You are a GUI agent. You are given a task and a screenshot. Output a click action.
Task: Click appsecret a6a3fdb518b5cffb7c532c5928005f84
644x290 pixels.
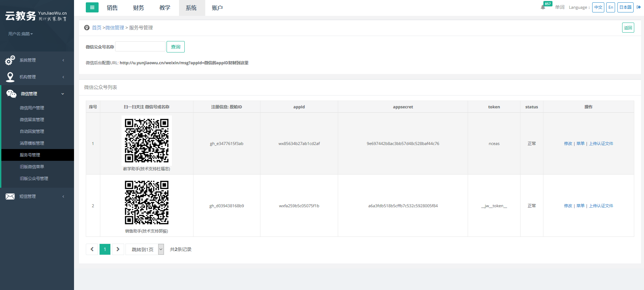pos(403,206)
